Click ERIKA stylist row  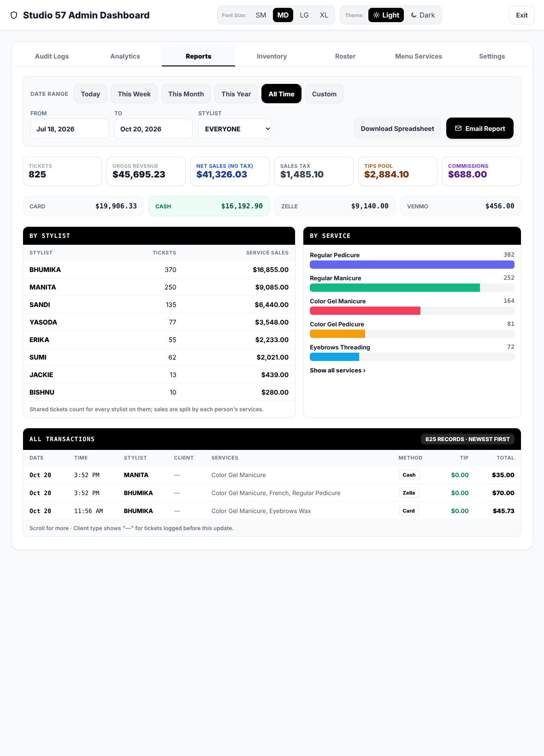point(159,340)
